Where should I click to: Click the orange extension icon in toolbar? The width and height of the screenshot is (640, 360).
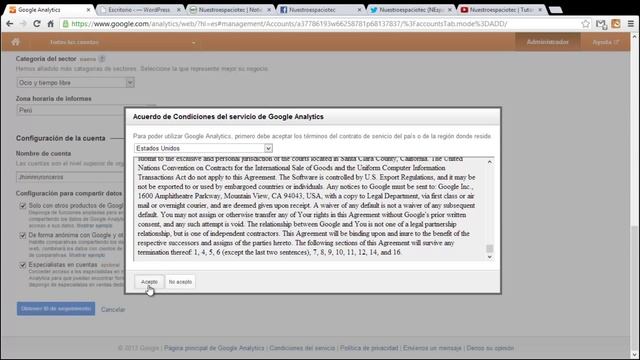(616, 24)
